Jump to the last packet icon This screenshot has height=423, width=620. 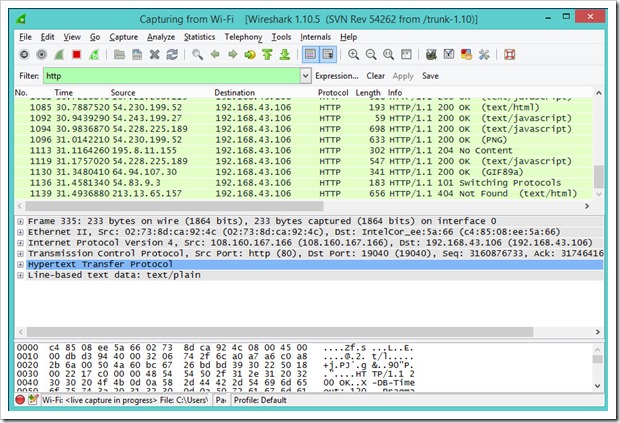click(285, 55)
